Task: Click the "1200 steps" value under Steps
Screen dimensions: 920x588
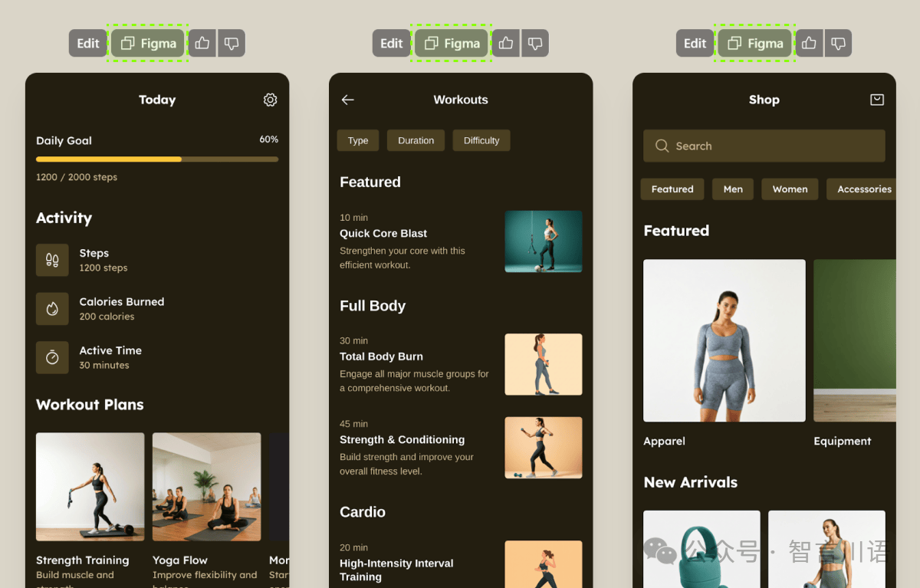Action: (103, 268)
